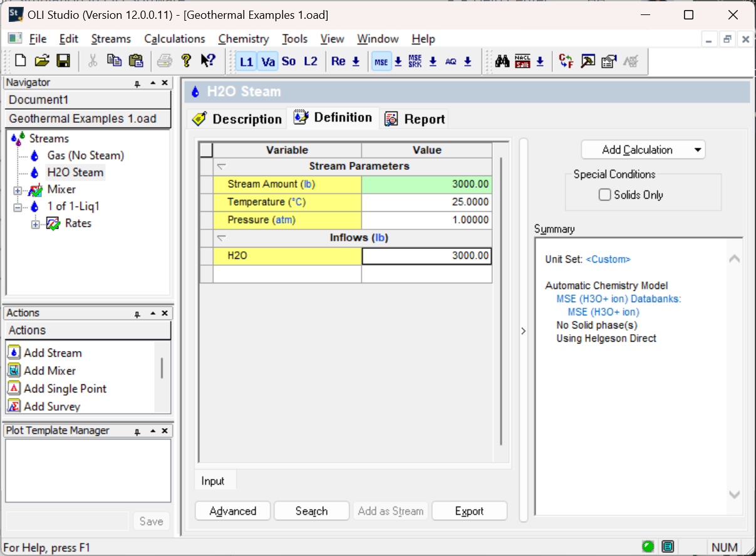
Task: Click the Add Stream action
Action: [53, 353]
